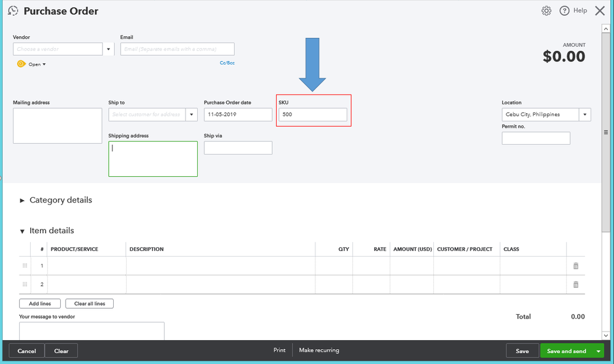The width and height of the screenshot is (614, 364).
Task: Click the yellow Open status icon
Action: pos(21,64)
